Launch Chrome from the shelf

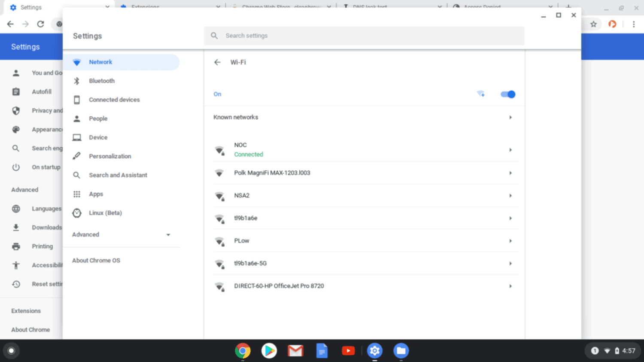click(243, 351)
